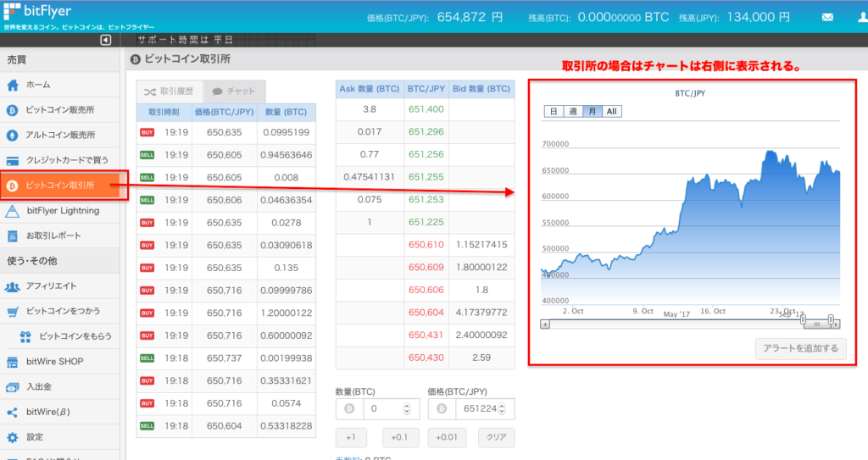Open お取引レポート page
This screenshot has width=868, height=460.
pos(60,236)
